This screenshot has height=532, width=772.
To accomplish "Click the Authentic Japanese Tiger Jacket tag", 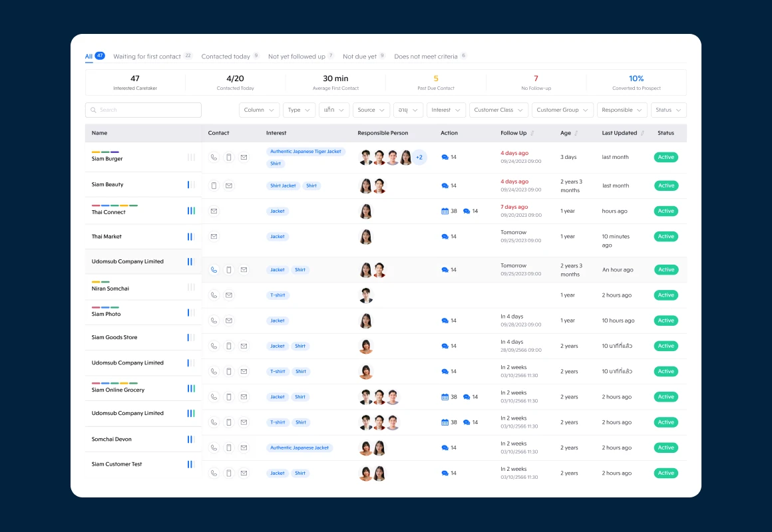I will coord(305,152).
